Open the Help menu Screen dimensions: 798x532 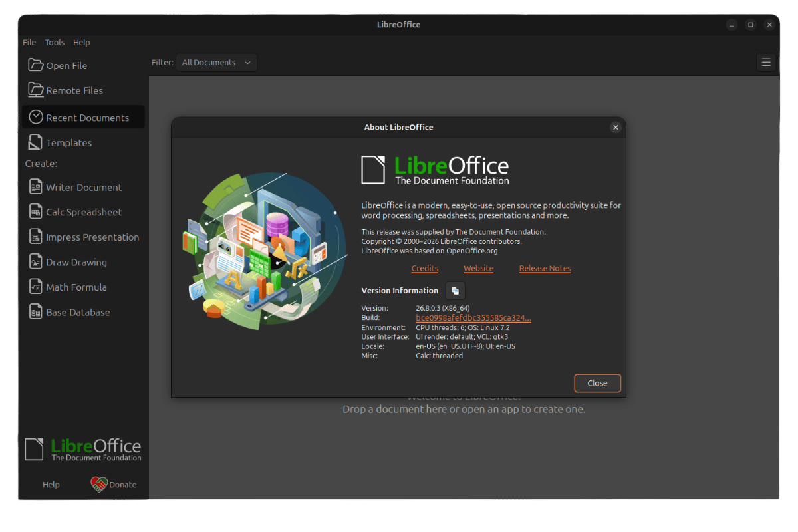[x=82, y=42]
